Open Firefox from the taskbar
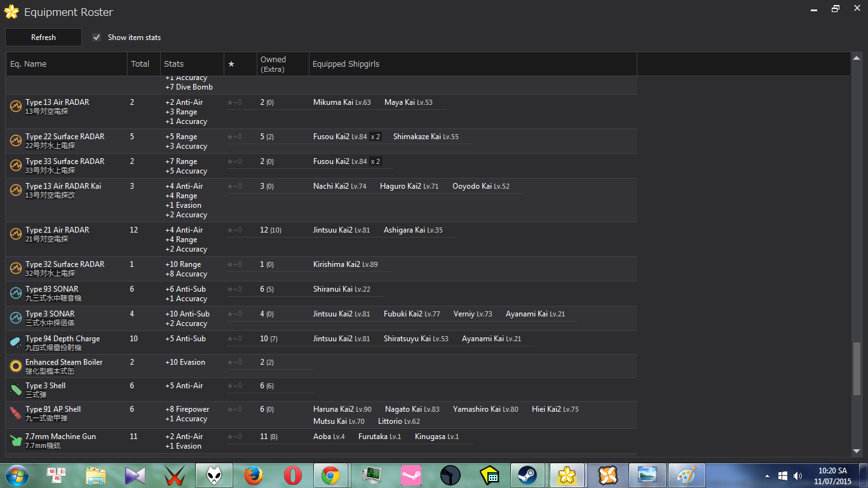This screenshot has height=488, width=868. 254,475
